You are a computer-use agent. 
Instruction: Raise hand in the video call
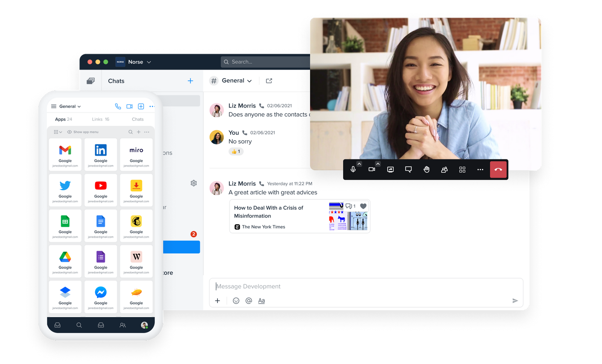click(x=426, y=169)
